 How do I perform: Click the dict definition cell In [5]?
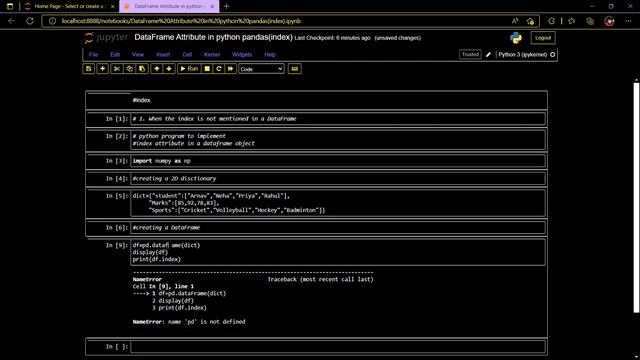[x=338, y=203]
